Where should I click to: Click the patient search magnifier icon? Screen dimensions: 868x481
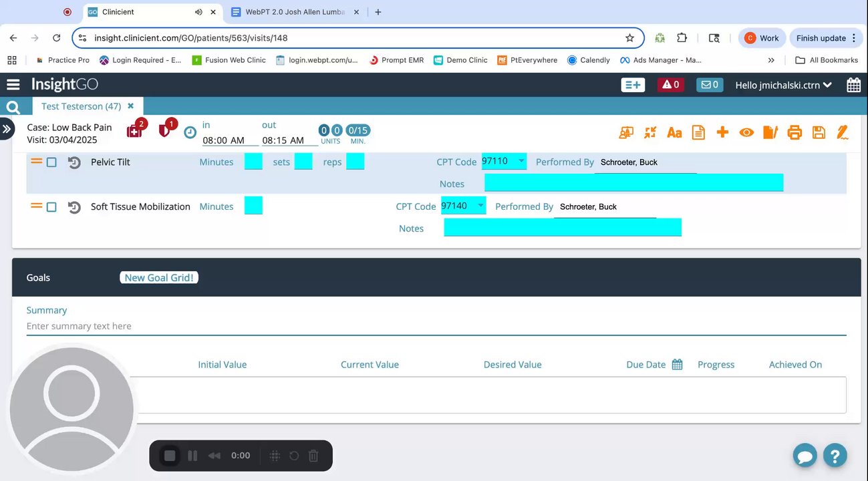(x=12, y=107)
